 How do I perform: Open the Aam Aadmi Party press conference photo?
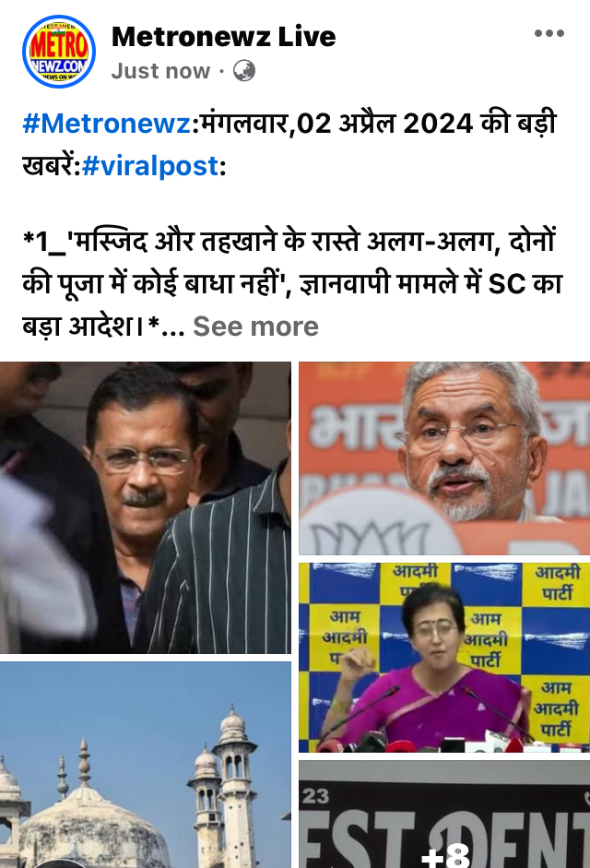444,658
